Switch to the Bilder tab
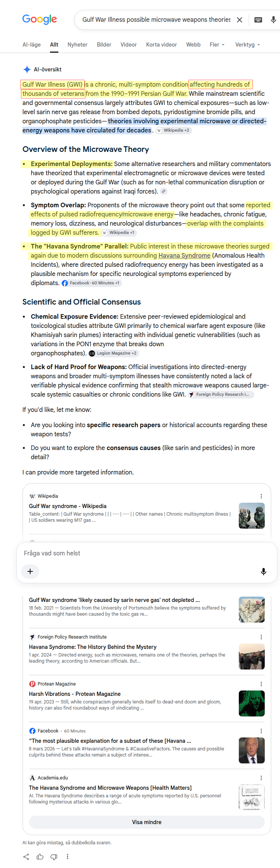Image resolution: width=280 pixels, height=868 pixels. [x=104, y=45]
